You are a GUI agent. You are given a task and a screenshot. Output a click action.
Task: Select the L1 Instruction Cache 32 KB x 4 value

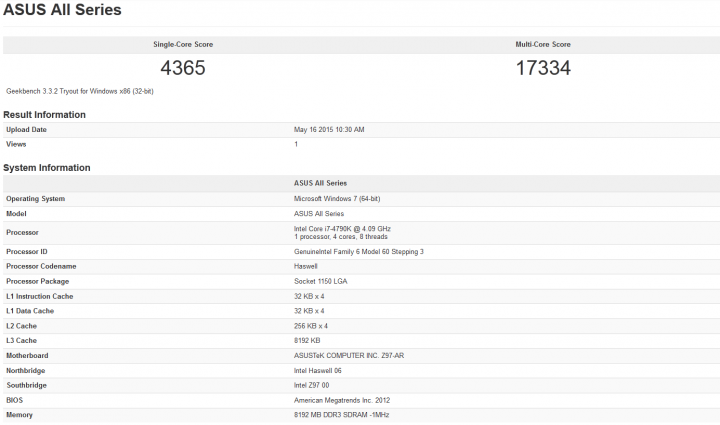tap(309, 296)
